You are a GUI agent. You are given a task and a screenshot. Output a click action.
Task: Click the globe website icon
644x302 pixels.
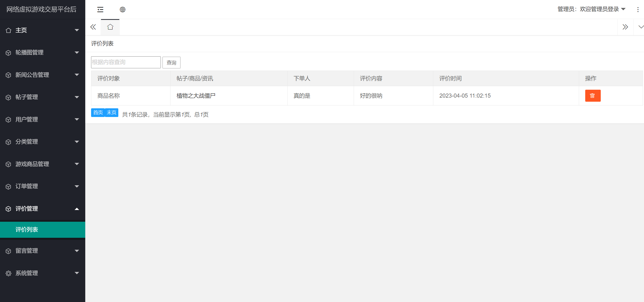tap(123, 10)
